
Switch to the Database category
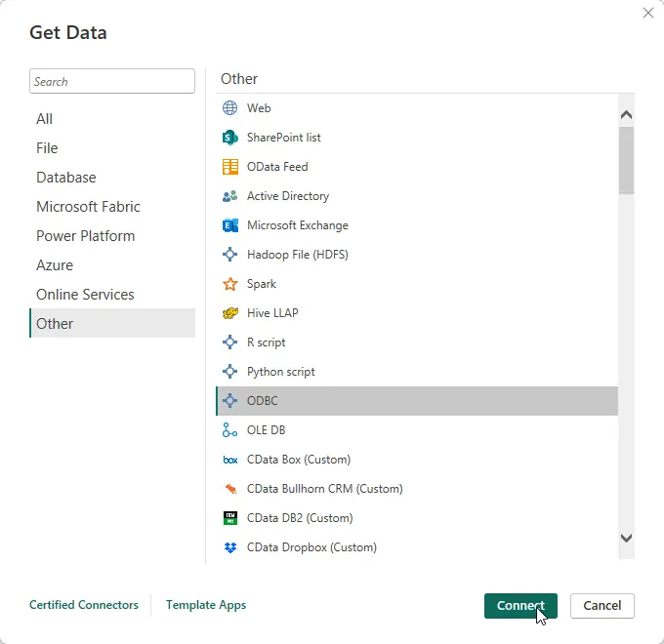[x=66, y=178]
